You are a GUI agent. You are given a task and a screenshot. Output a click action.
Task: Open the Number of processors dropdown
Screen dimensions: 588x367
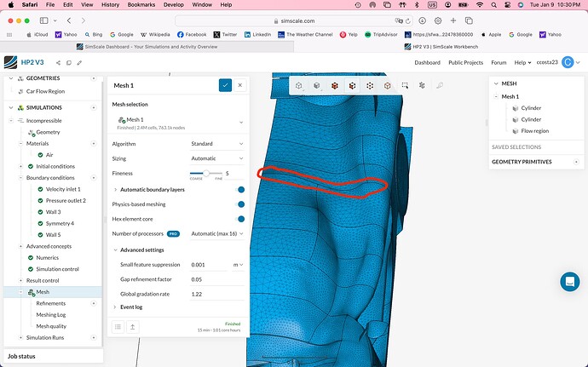pos(216,233)
